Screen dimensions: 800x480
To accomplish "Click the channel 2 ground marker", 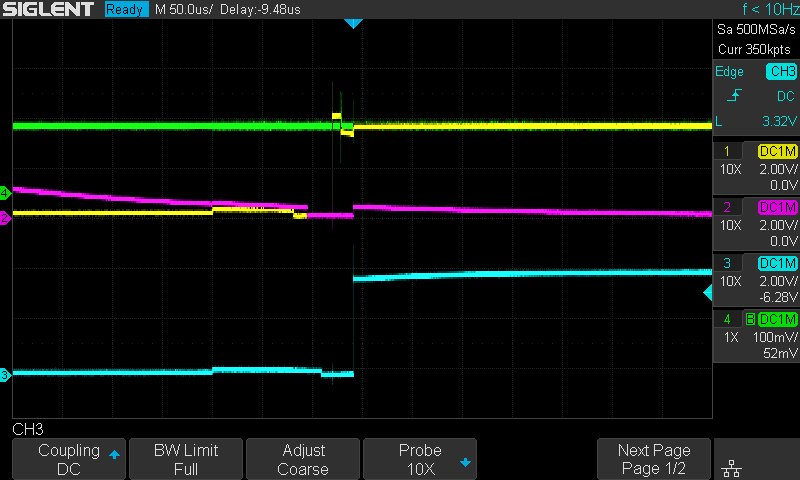I will click(x=5, y=218).
